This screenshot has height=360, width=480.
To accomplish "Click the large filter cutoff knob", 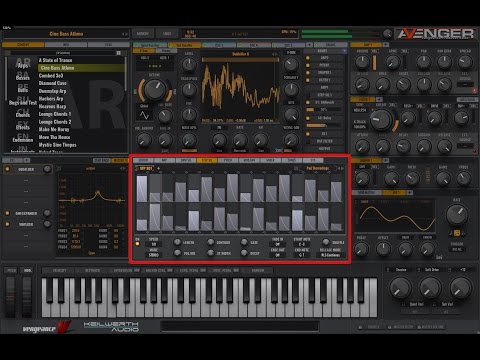I will click(x=382, y=120).
